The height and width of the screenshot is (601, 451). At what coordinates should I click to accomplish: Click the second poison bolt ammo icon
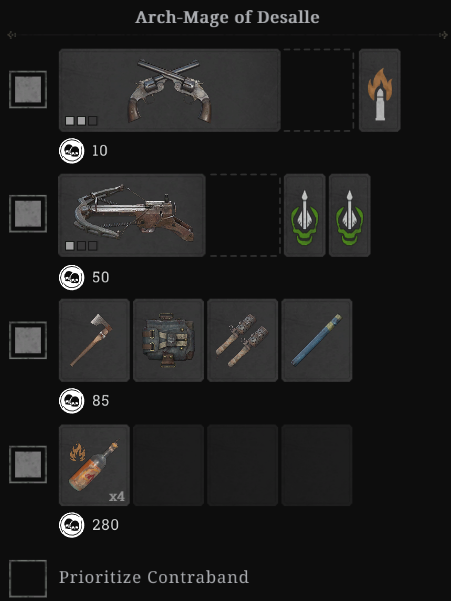click(x=349, y=215)
